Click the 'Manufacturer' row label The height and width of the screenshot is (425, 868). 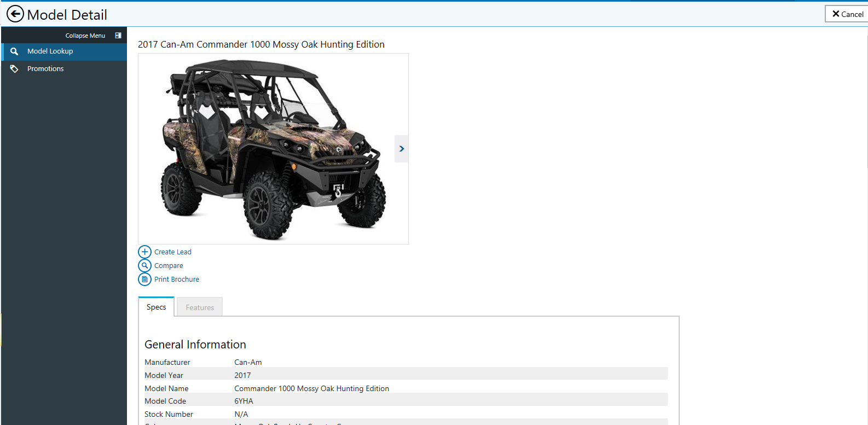[167, 362]
